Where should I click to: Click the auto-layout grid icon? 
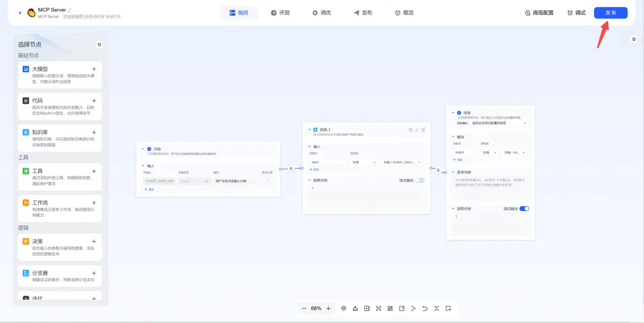click(390, 308)
